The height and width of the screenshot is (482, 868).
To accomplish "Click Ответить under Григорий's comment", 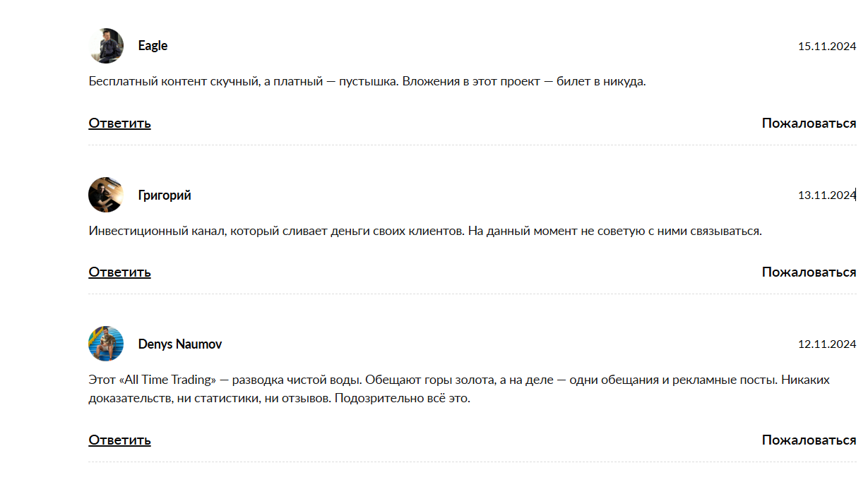I will coord(119,272).
